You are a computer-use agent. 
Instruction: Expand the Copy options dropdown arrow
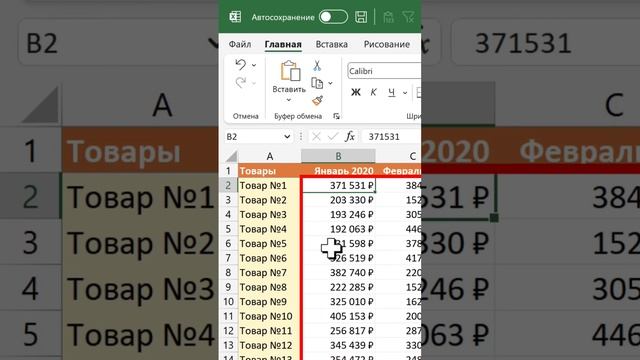(x=330, y=83)
